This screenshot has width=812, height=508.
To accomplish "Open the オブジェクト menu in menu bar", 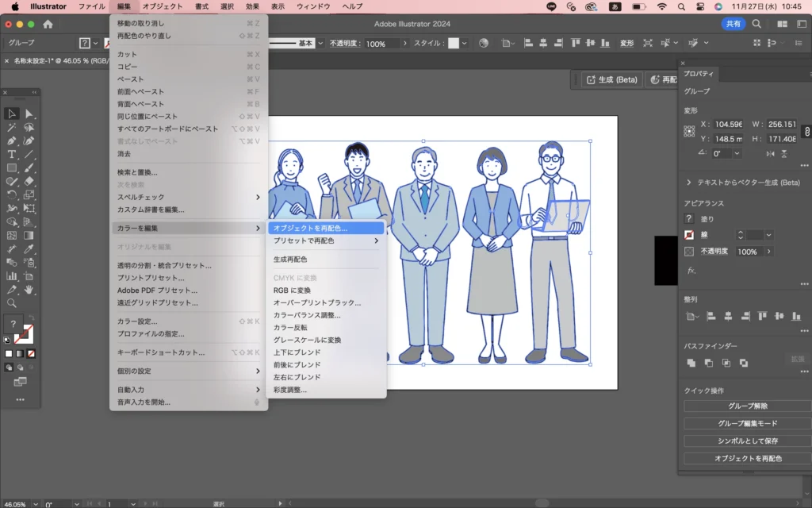I will click(x=163, y=6).
